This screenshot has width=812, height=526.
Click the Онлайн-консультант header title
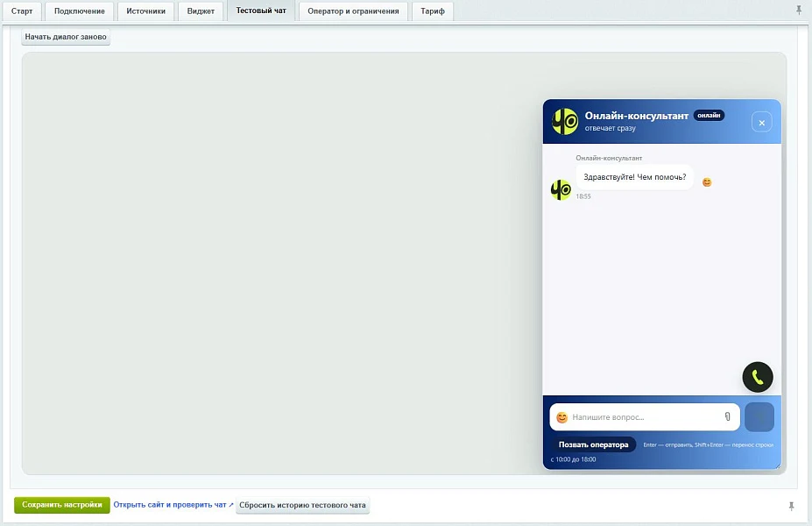click(x=637, y=116)
